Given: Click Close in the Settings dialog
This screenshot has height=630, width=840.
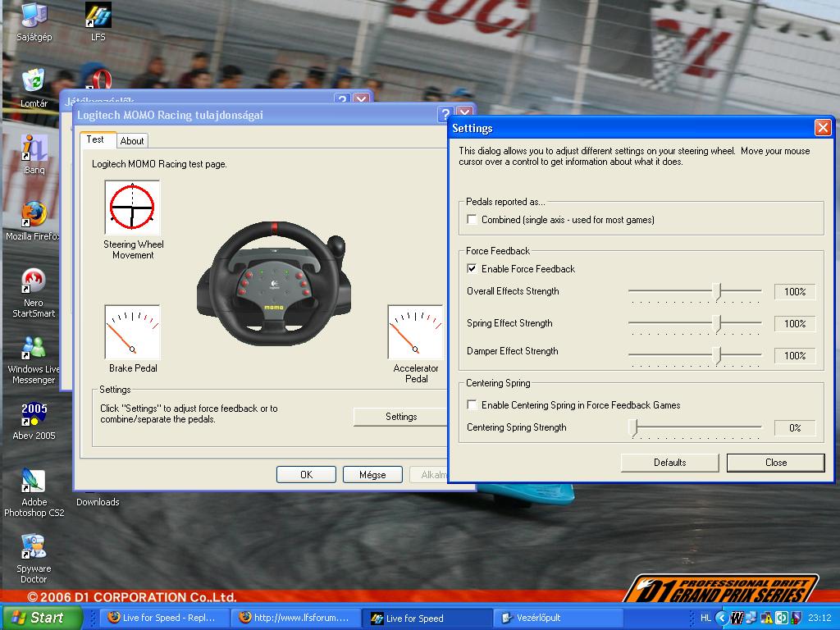Looking at the screenshot, I should (776, 463).
